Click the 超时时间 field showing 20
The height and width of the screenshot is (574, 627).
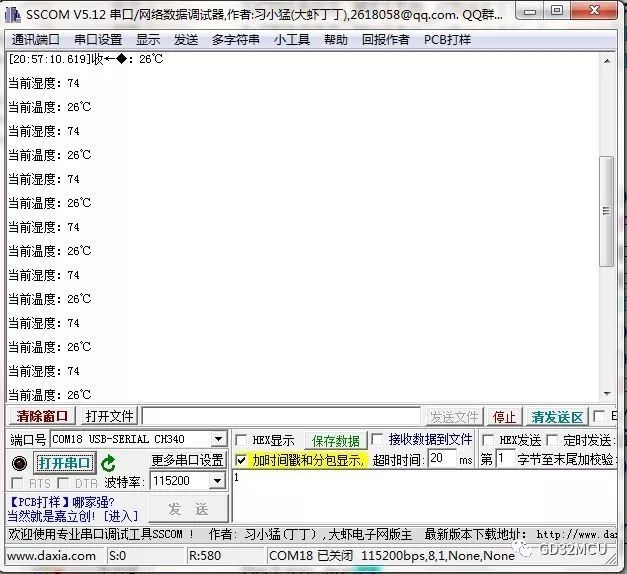[x=442, y=458]
